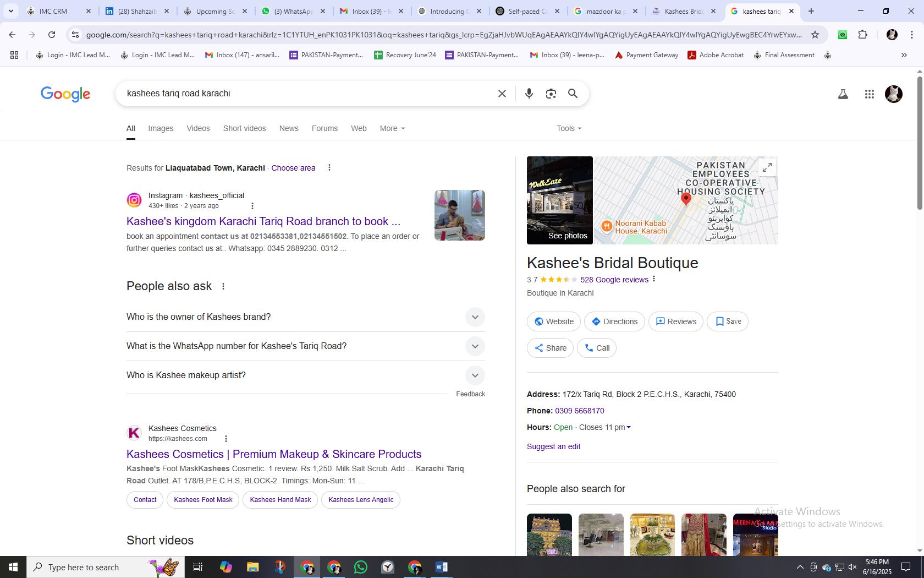Open Google Lens image search
This screenshot has width=924, height=578.
551,94
